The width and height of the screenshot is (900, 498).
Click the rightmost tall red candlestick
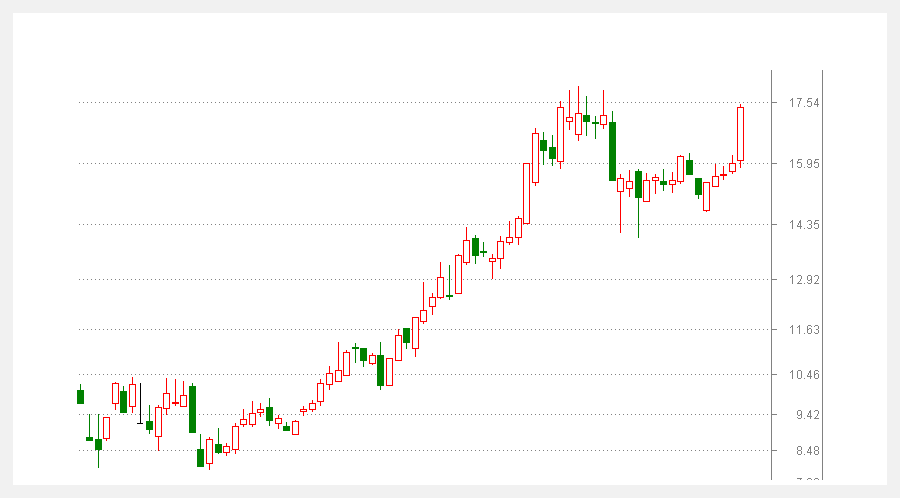[740, 135]
